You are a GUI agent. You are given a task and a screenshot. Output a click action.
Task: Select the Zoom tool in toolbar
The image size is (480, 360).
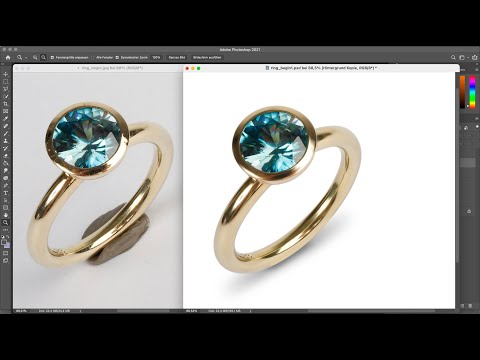click(6, 222)
